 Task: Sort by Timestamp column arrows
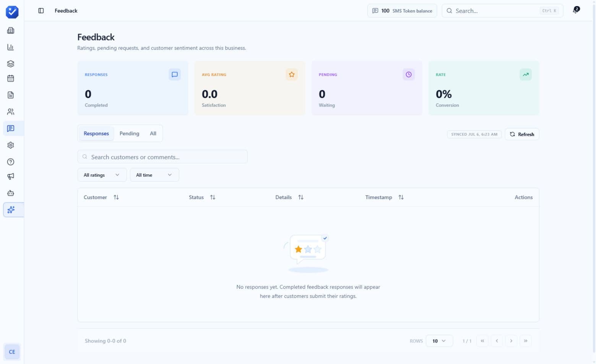coord(401,197)
